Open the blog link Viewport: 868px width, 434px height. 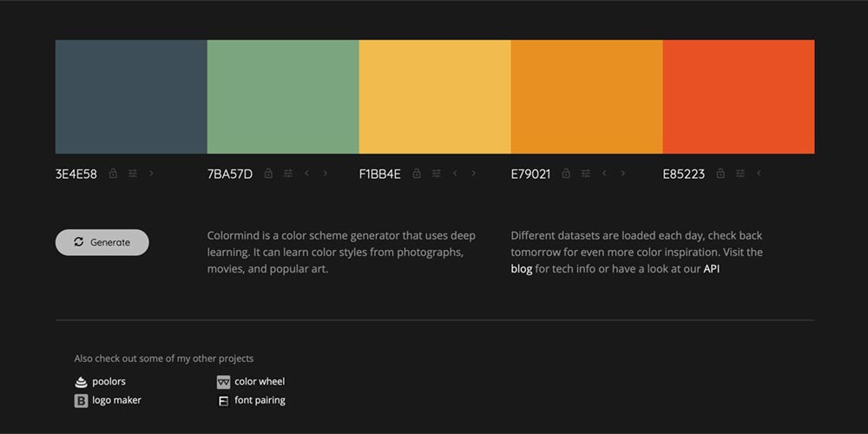(x=522, y=269)
